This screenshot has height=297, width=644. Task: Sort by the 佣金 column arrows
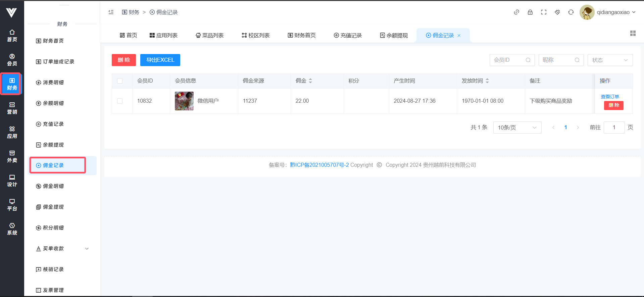tap(310, 81)
